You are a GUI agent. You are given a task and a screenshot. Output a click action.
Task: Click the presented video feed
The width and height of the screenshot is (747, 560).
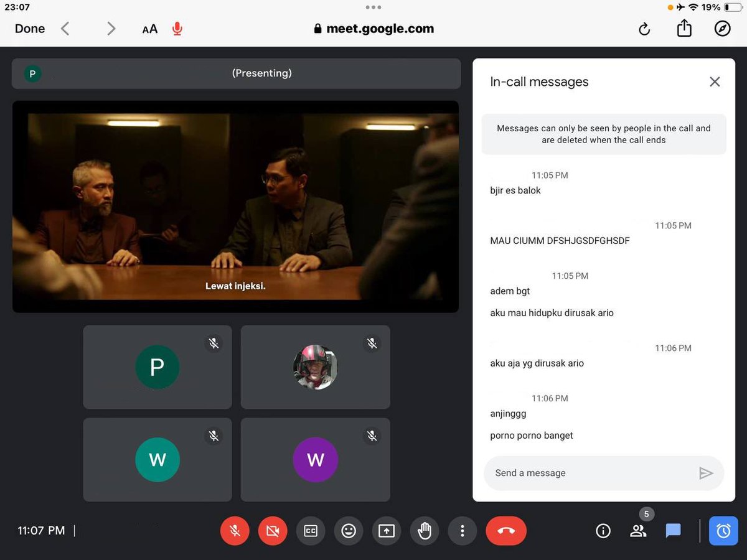click(235, 207)
